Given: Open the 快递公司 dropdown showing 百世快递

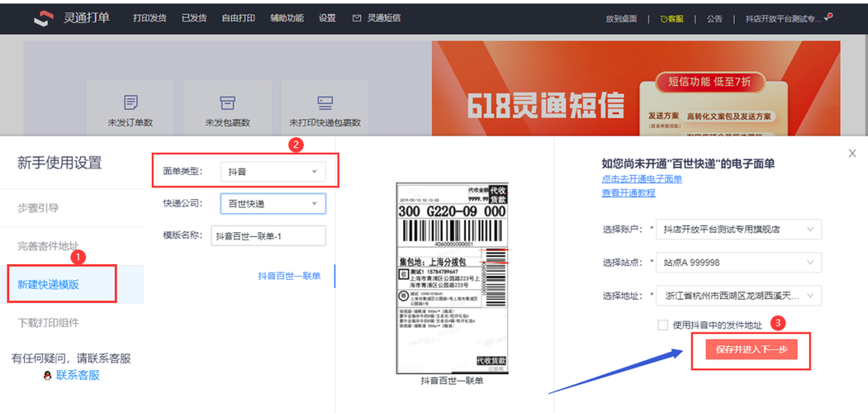Looking at the screenshot, I should click(x=273, y=203).
